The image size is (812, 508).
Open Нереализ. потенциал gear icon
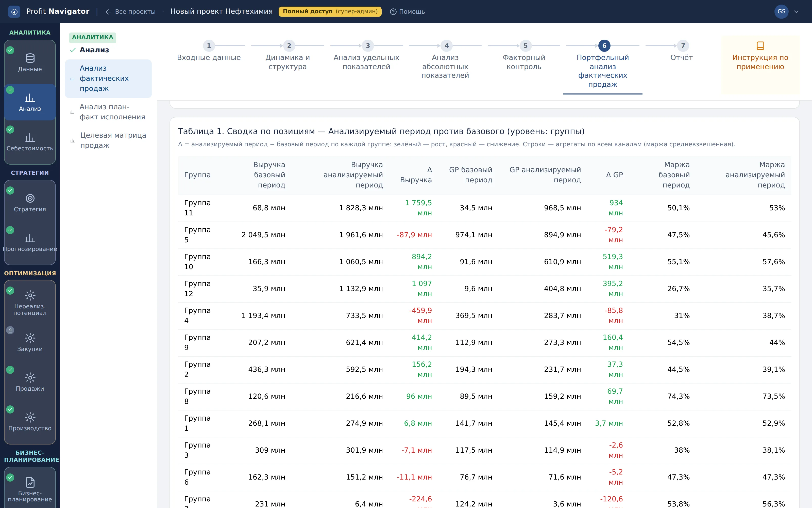[x=30, y=295]
